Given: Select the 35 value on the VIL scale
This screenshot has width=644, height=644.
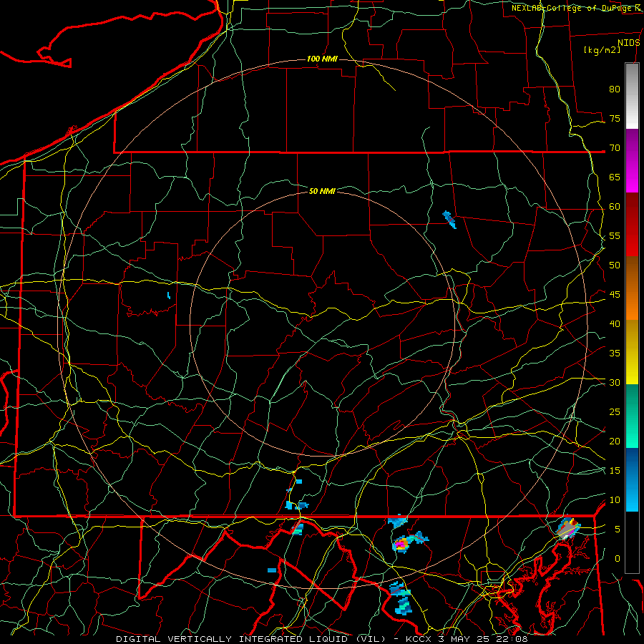Looking at the screenshot, I should 615,353.
